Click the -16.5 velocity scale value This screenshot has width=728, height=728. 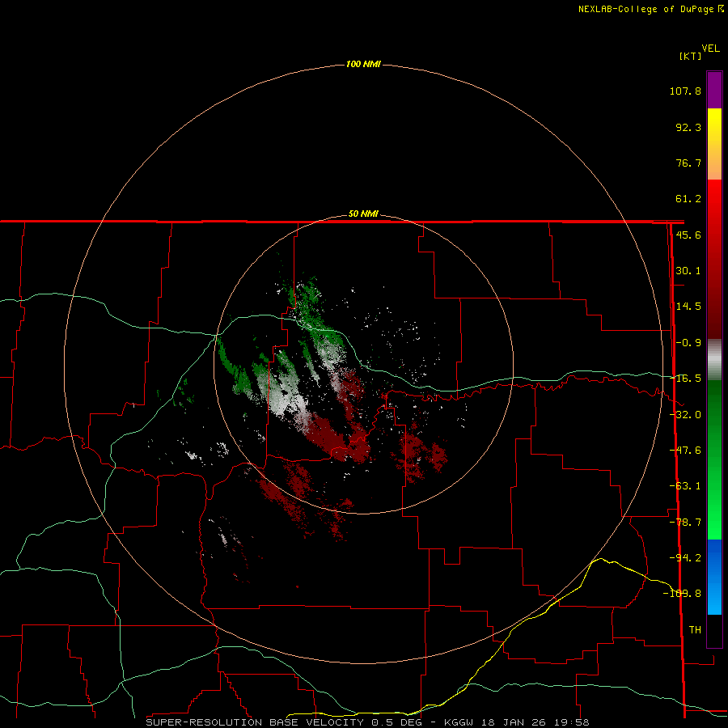[686, 379]
